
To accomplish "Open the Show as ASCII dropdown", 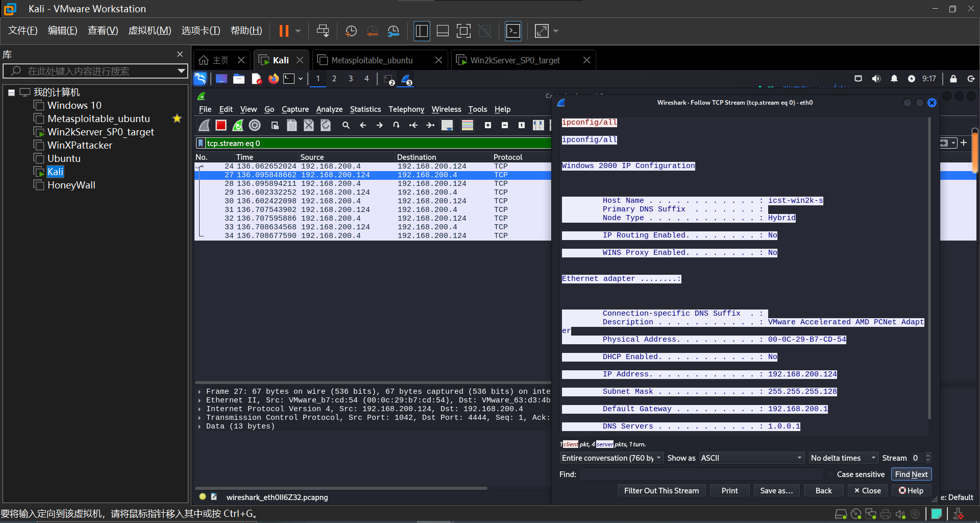I will 752,458.
